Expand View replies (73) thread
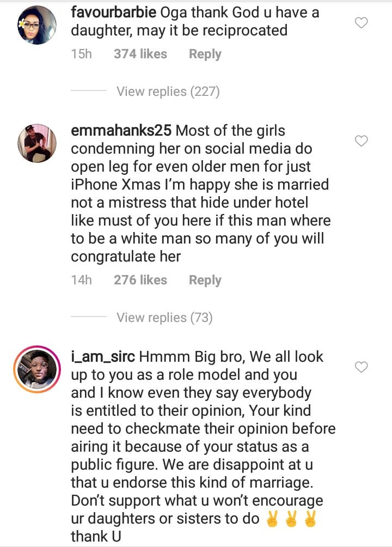Screen dimensions: 392x547 [164, 317]
